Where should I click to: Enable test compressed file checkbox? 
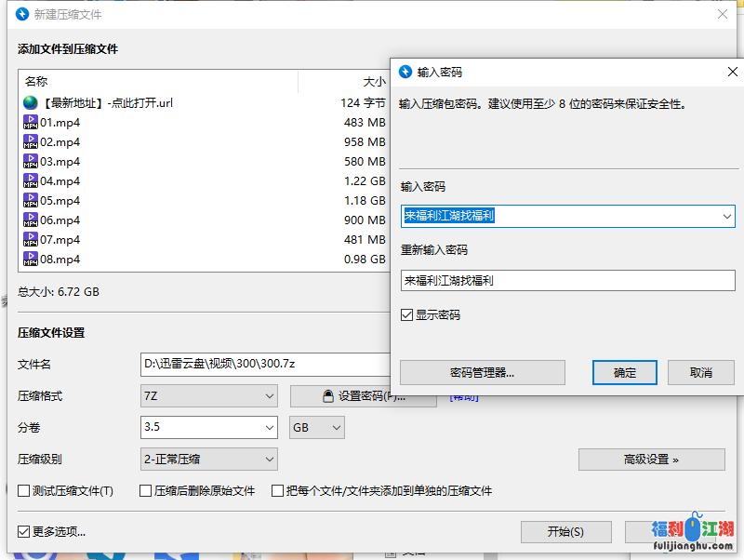click(x=25, y=490)
